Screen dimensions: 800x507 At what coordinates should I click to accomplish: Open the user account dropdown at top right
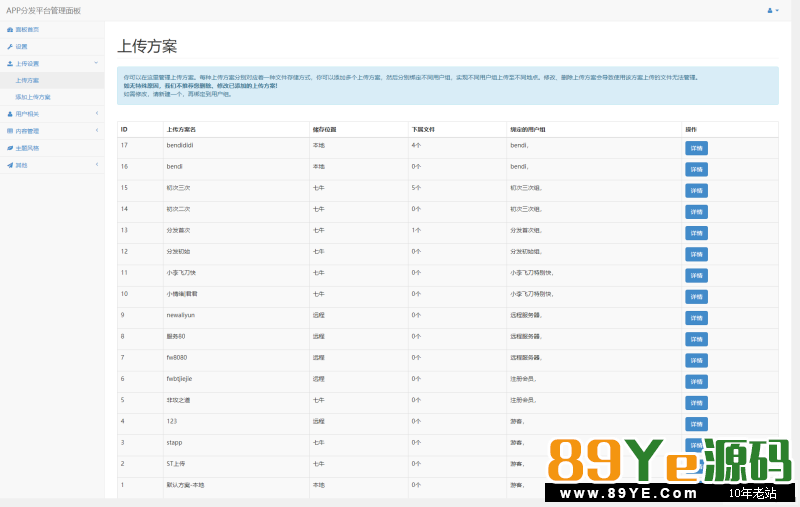773,10
